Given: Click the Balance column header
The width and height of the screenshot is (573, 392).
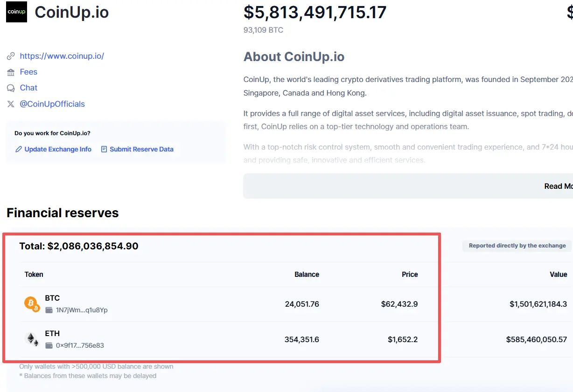Looking at the screenshot, I should point(307,275).
